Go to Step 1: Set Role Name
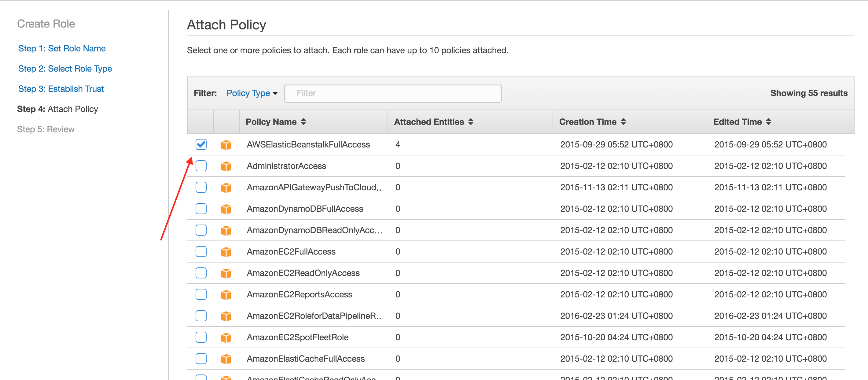Screen dimensions: 868x380 62,49
